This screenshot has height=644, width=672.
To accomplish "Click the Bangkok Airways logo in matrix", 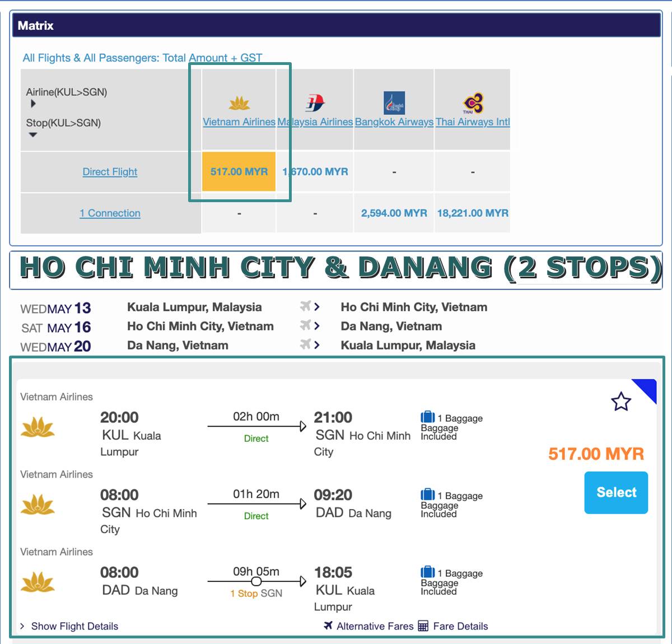I will tap(394, 103).
